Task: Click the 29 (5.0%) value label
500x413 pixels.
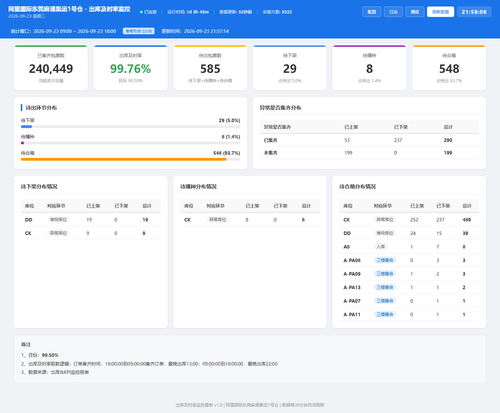Action: pos(229,120)
